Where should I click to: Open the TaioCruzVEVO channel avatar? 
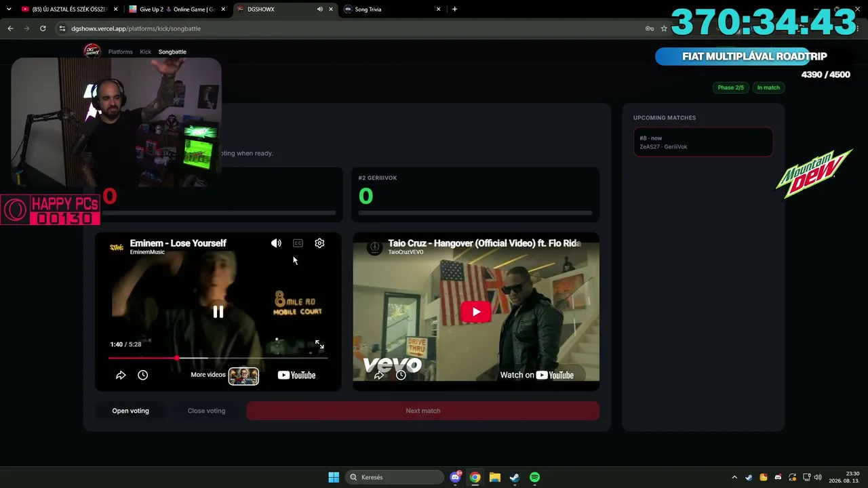[x=374, y=247]
